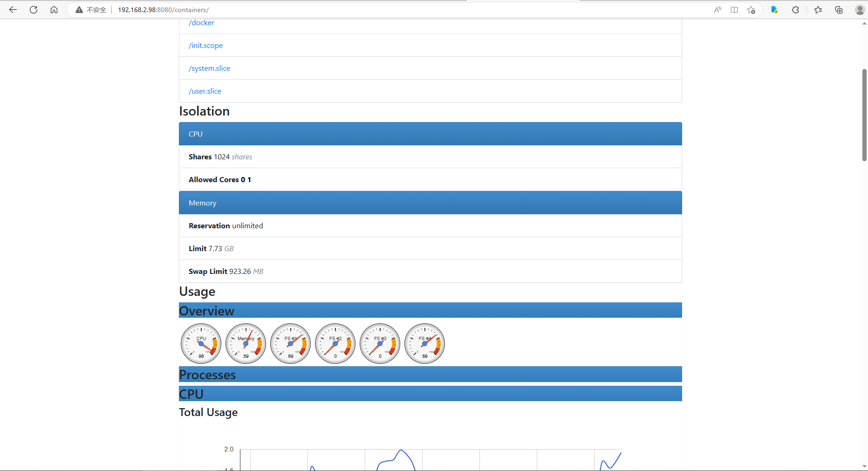The image size is (868, 471).
Task: Open the /user.slice subcontainer link
Action: pos(205,91)
